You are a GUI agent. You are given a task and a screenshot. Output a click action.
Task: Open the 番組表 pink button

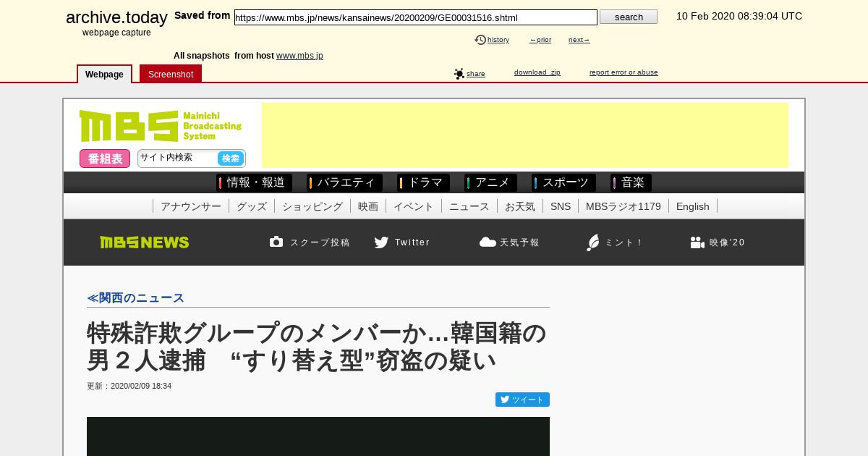[x=105, y=159]
